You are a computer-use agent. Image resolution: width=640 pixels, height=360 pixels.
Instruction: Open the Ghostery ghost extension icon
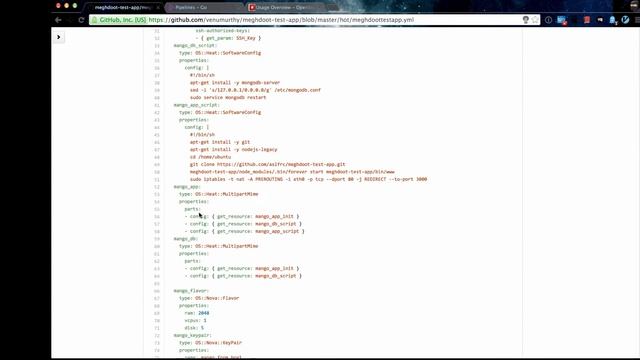tap(612, 20)
